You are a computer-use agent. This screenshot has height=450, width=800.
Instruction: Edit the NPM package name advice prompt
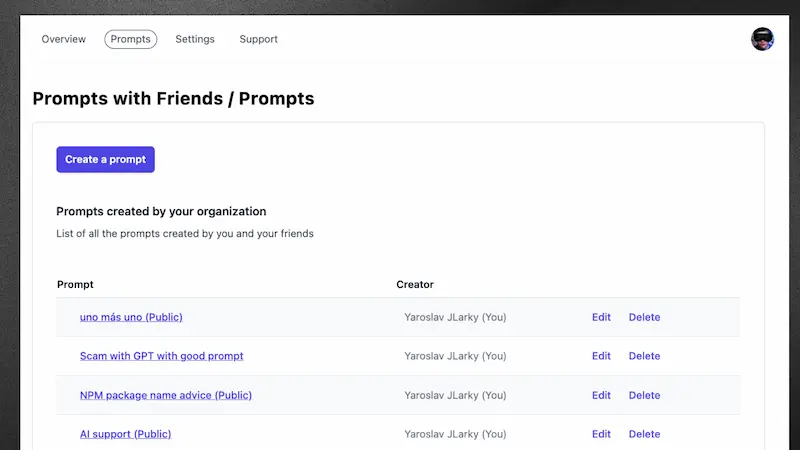(601, 395)
